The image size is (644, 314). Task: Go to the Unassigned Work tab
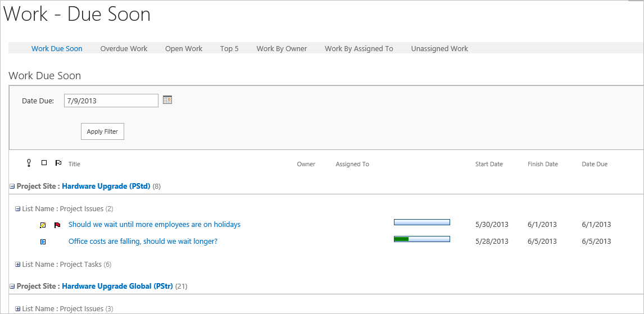pyautogui.click(x=439, y=49)
